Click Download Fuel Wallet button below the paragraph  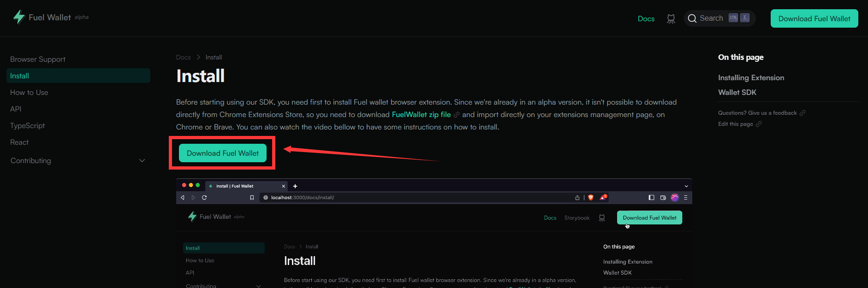(223, 153)
